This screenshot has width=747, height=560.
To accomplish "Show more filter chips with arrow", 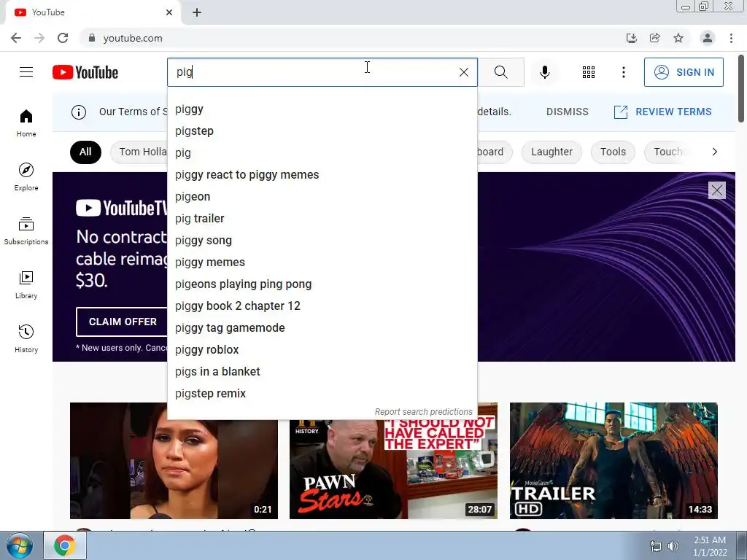I will point(714,152).
